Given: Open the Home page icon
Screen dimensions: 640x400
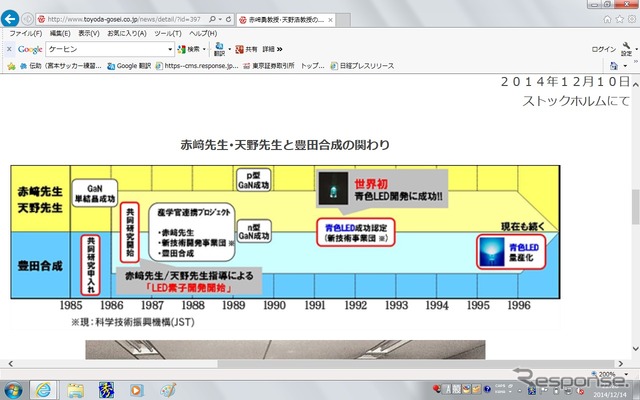Looking at the screenshot, I should [x=607, y=19].
